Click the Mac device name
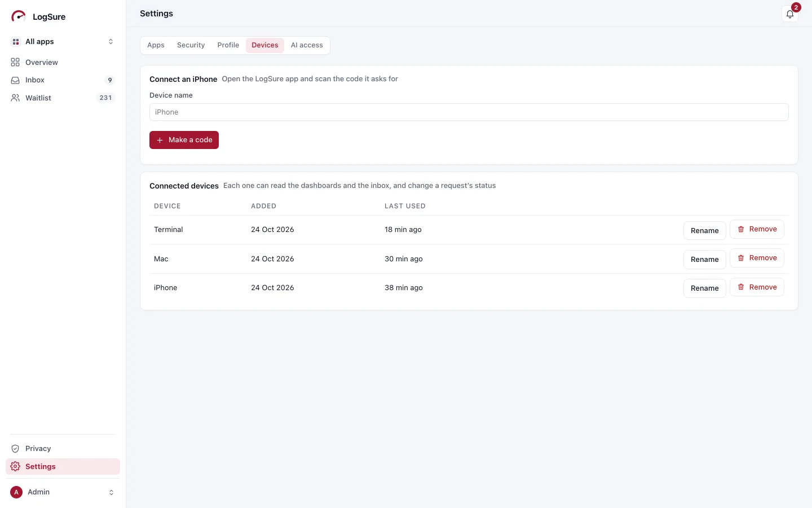The image size is (812, 508). [x=161, y=259]
